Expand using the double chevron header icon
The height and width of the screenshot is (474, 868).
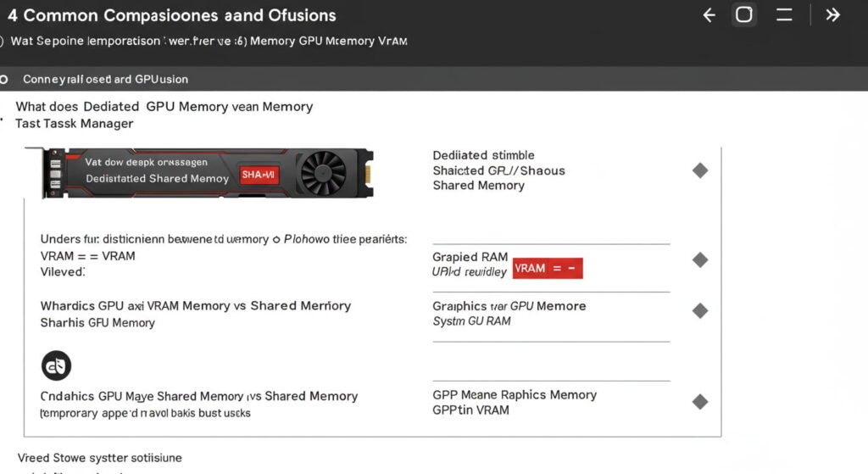point(832,15)
